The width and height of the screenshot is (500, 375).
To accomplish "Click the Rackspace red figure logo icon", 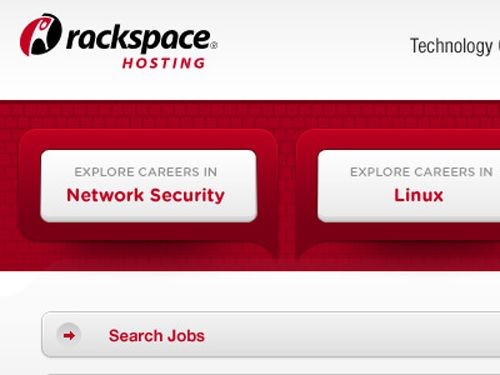I will point(41,35).
